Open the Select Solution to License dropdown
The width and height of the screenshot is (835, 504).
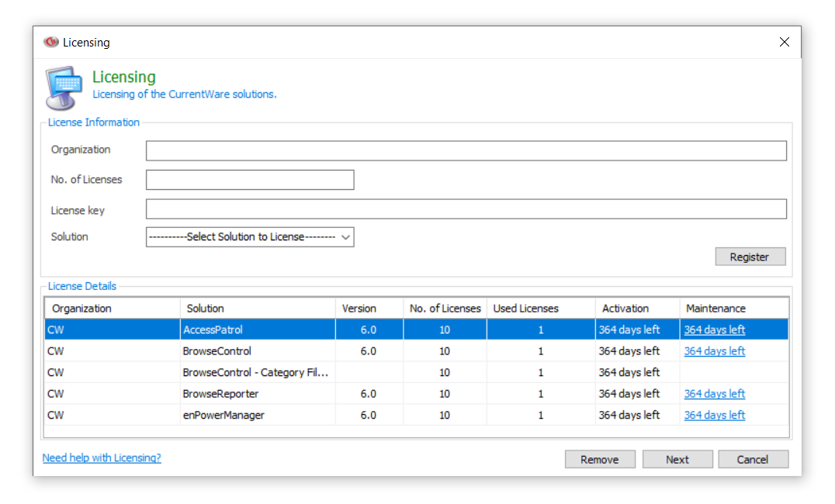[x=250, y=236]
